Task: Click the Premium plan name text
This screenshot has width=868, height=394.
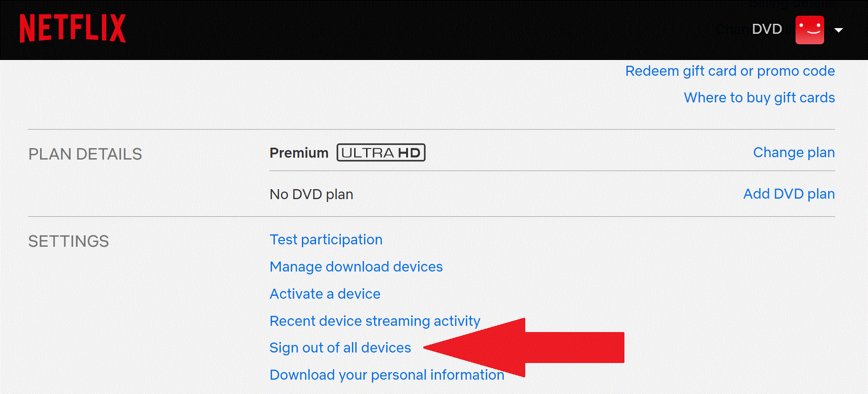Action: click(x=299, y=153)
